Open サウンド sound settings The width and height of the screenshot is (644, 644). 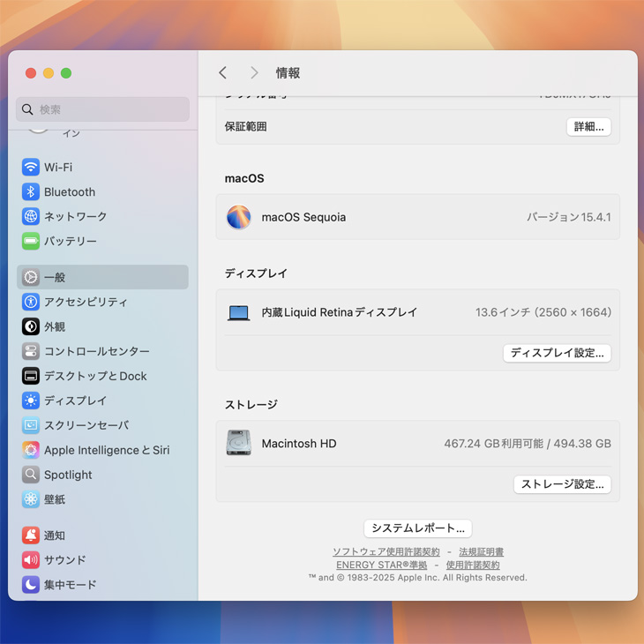pyautogui.click(x=64, y=559)
